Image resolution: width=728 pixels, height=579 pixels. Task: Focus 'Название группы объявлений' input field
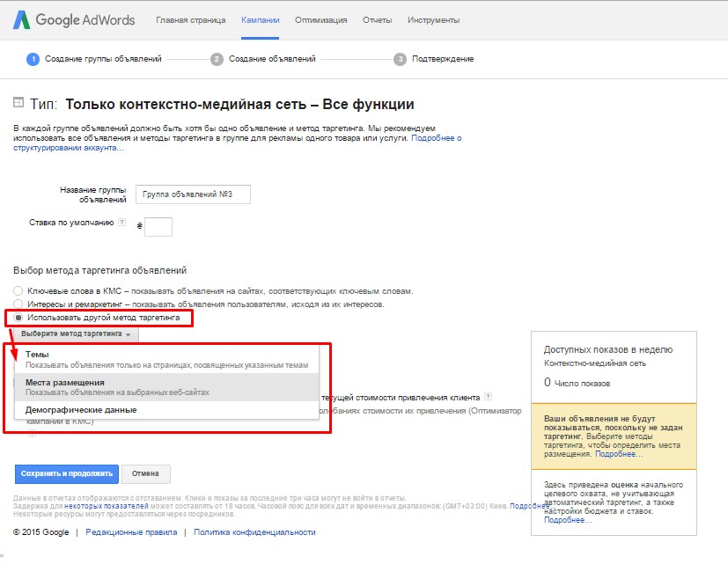[x=193, y=194]
